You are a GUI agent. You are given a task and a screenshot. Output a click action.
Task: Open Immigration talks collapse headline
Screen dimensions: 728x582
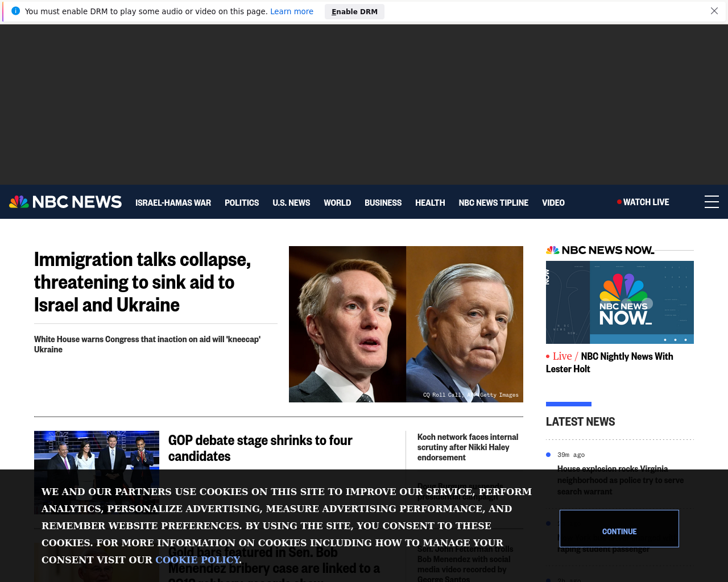[142, 282]
